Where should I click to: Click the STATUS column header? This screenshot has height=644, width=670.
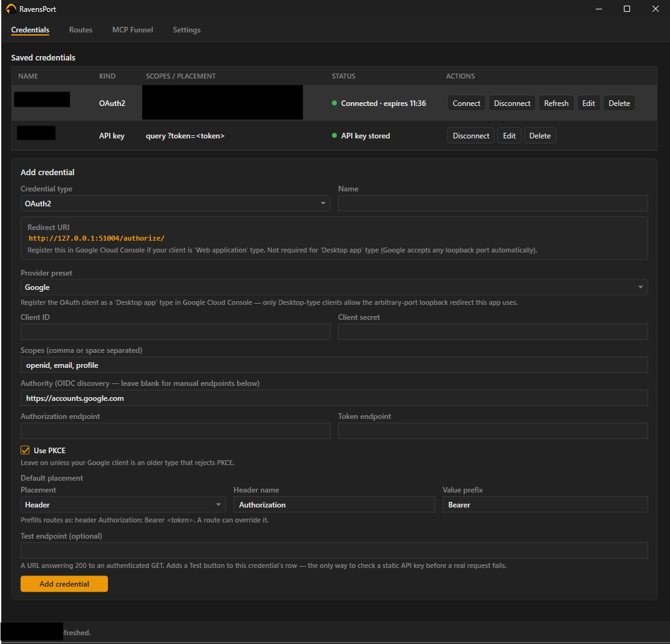344,76
